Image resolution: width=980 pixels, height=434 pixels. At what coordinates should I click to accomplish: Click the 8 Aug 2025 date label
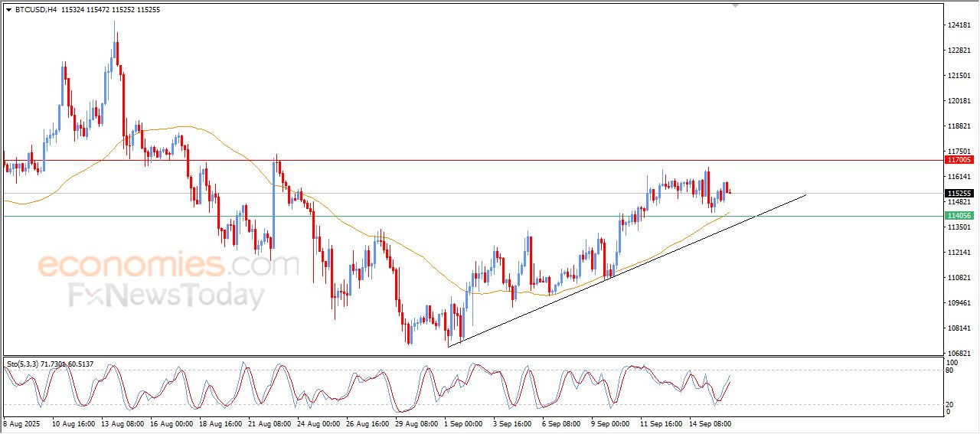21,423
